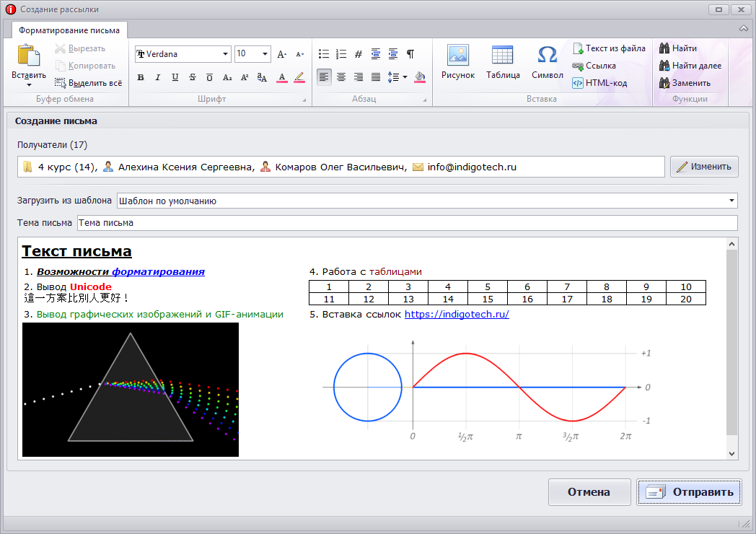Select Форматирование письма ribbon tab
The image size is (756, 534).
pyautogui.click(x=69, y=30)
